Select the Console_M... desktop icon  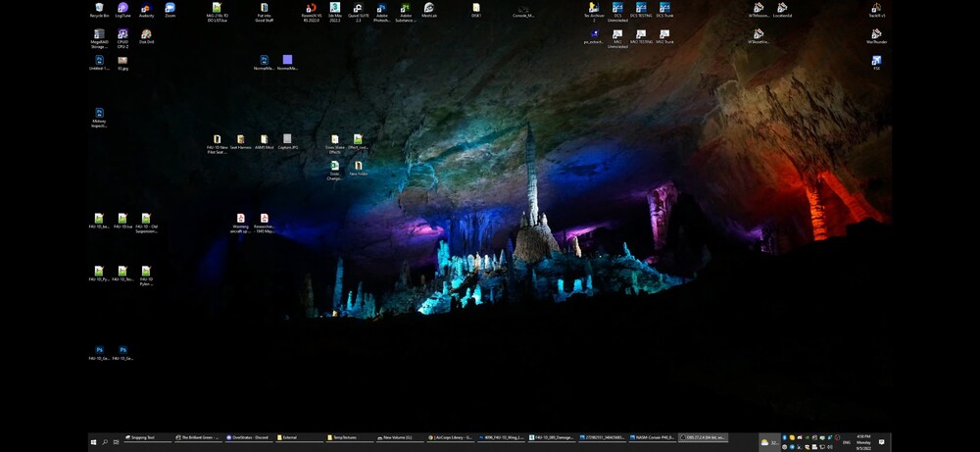(x=523, y=11)
